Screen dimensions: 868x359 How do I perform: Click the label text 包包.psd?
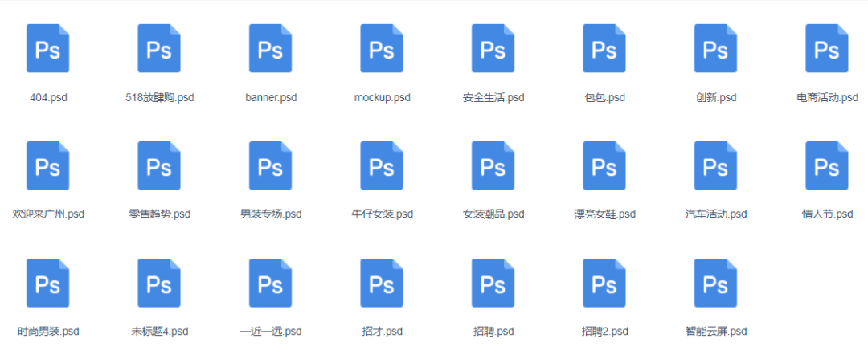pyautogui.click(x=604, y=98)
